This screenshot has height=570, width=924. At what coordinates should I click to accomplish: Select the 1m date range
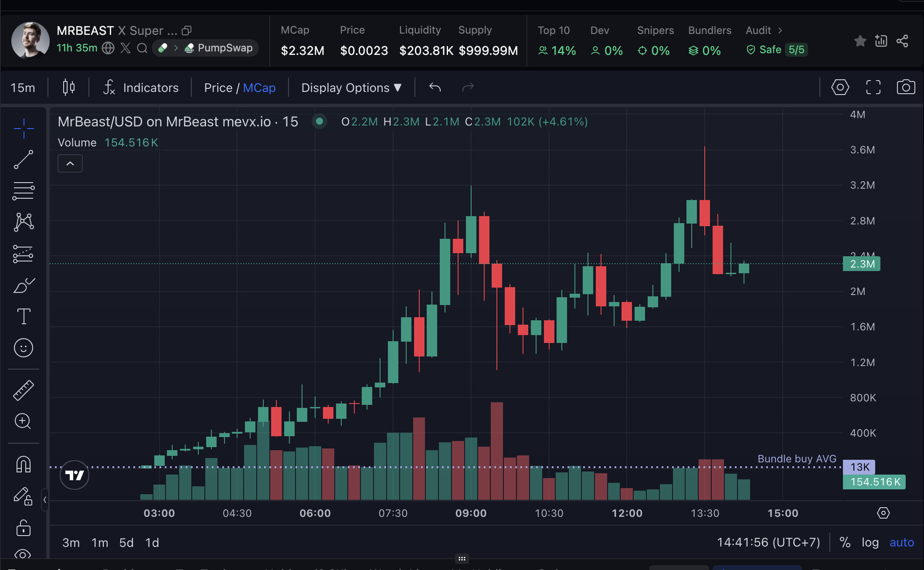pos(100,543)
